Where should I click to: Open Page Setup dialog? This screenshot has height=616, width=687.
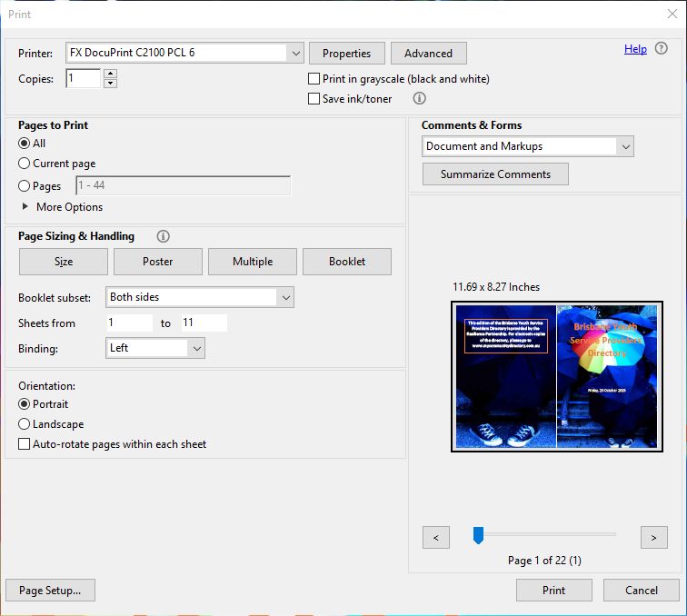click(50, 591)
